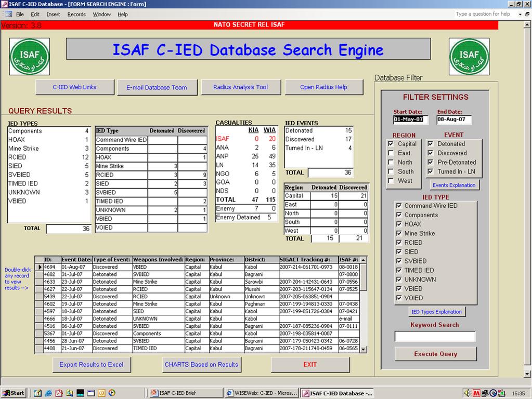Uncheck the Pre-Detonated event checkbox
Image resolution: width=532 pixels, height=399 pixels.
pyautogui.click(x=430, y=162)
